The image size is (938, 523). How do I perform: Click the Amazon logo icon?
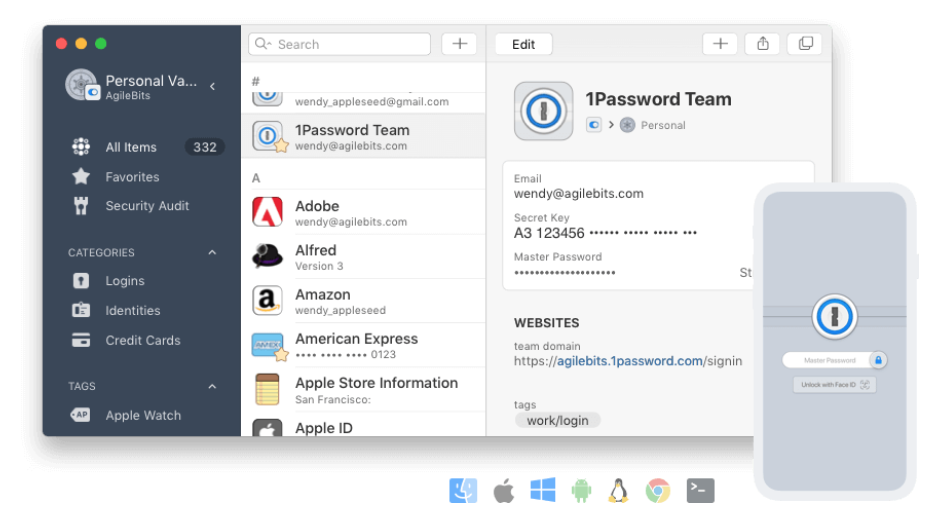(267, 300)
